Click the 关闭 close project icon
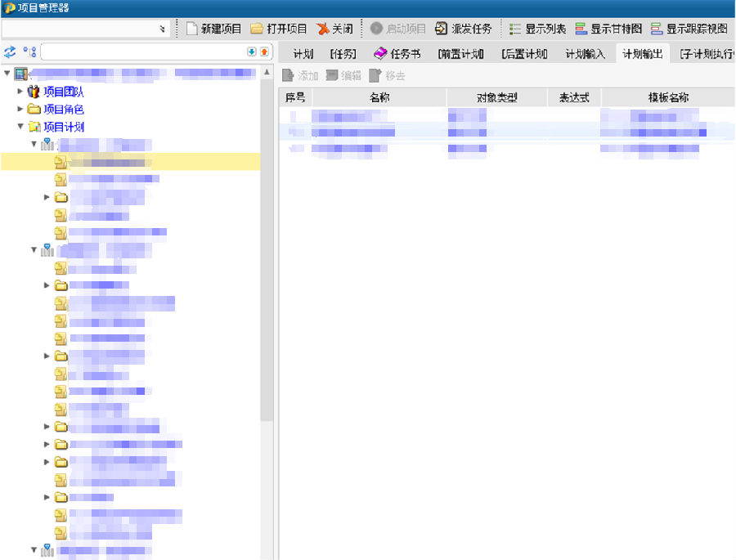 322,29
